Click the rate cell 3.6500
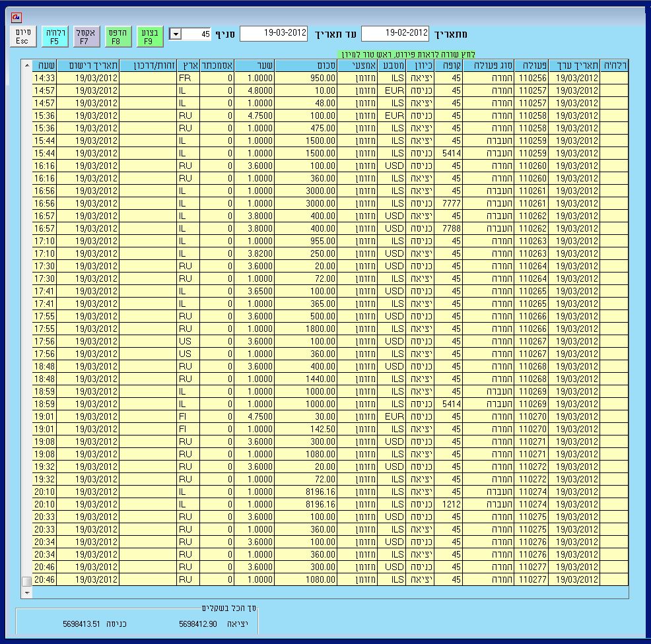 click(254, 291)
